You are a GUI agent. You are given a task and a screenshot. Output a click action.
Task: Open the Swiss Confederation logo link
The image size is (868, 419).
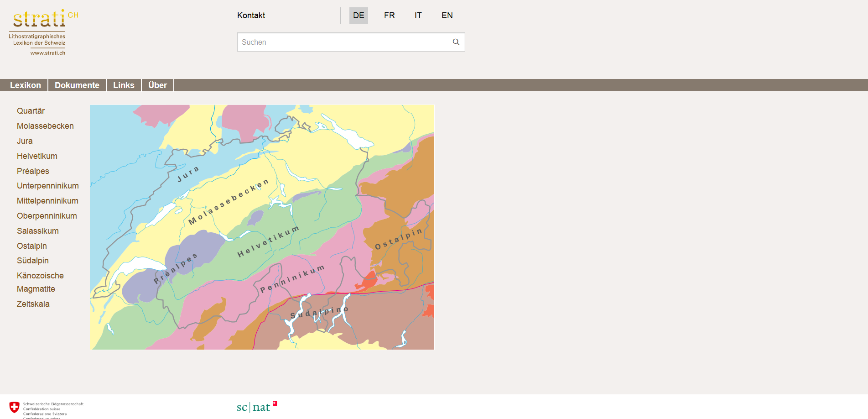point(47,409)
